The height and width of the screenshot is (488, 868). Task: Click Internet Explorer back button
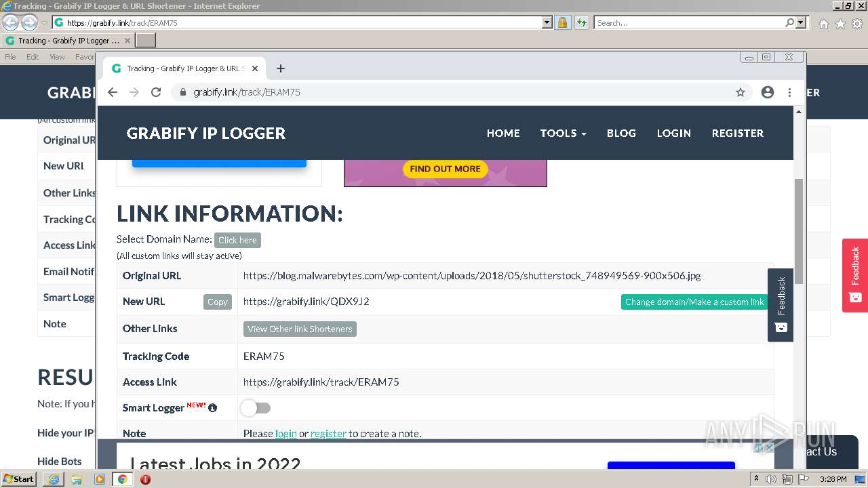tap(10, 22)
